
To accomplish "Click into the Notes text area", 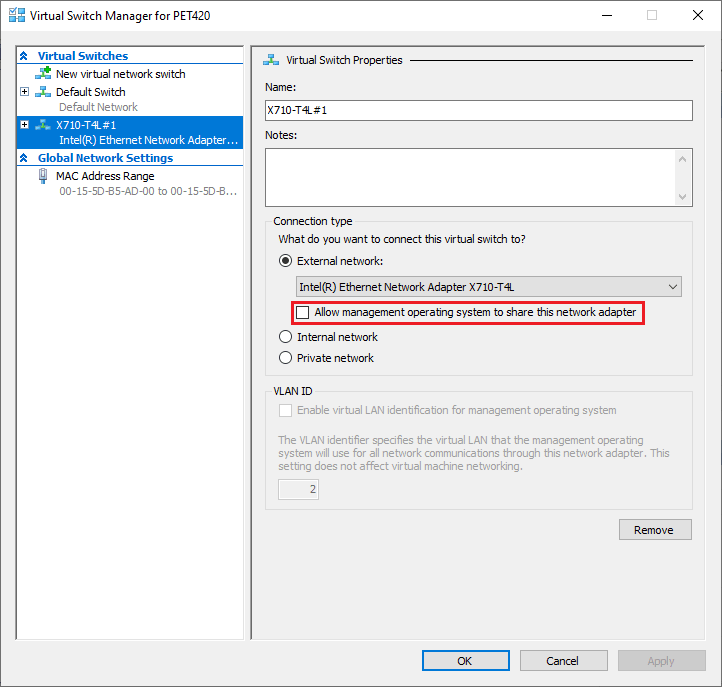I will (470, 177).
